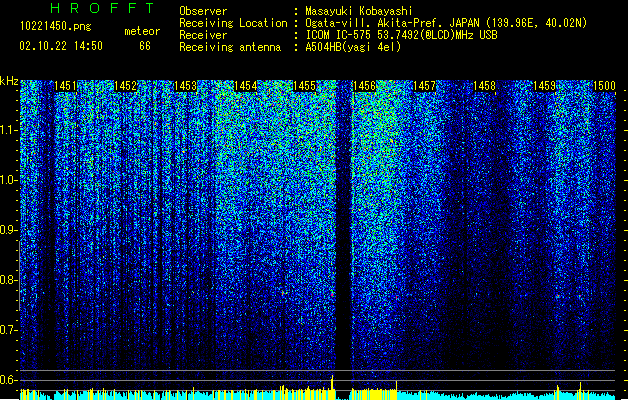Click the observer name Masayuki Kobayashi
The image size is (629, 400).
(359, 11)
